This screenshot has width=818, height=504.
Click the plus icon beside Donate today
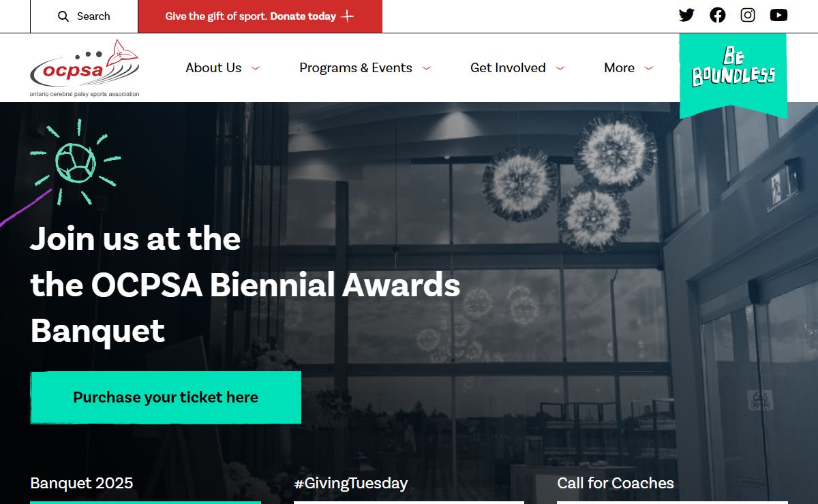coord(348,16)
